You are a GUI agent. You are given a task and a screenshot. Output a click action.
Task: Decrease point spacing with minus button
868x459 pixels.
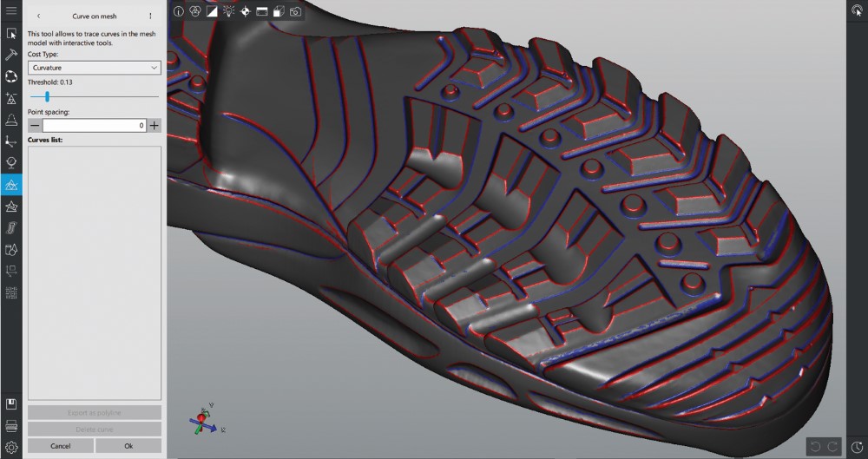tap(35, 125)
